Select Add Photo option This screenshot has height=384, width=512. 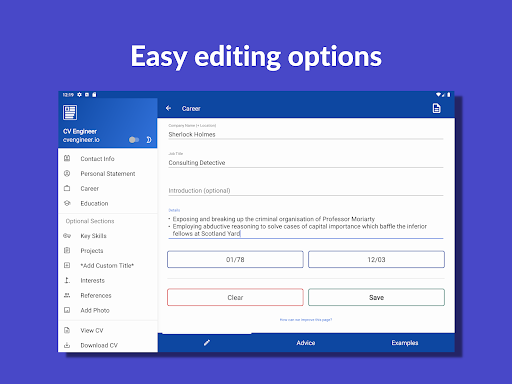point(108,310)
